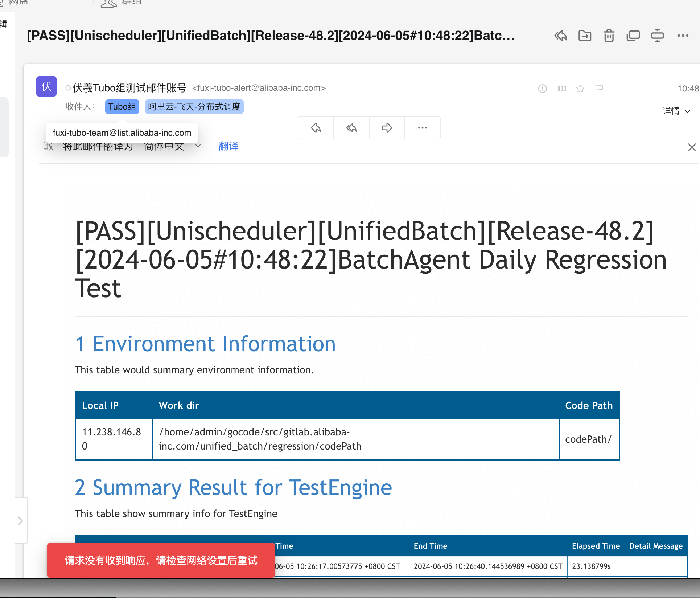This screenshot has height=598, width=700.
Task: Toggle the star on this email
Action: 580,89
